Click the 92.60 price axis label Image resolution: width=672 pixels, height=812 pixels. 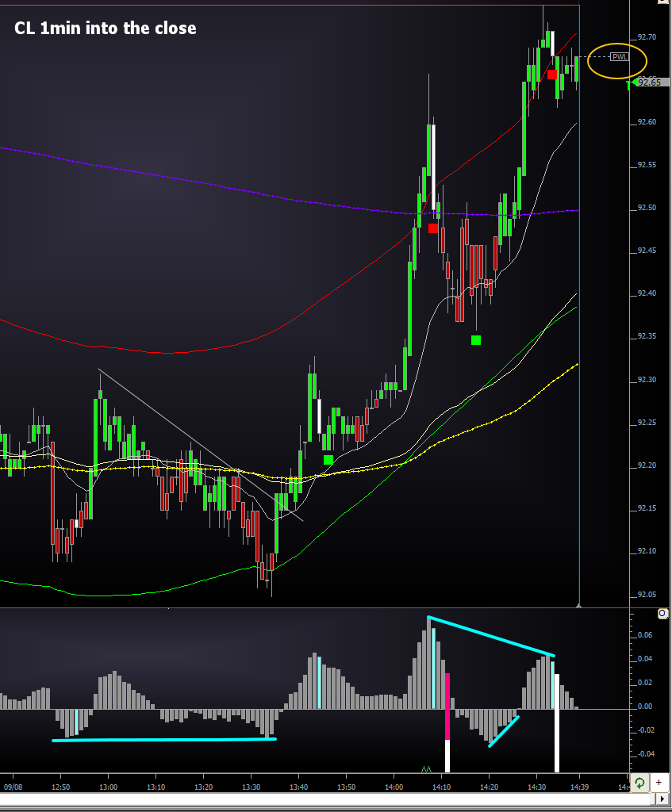[x=647, y=122]
